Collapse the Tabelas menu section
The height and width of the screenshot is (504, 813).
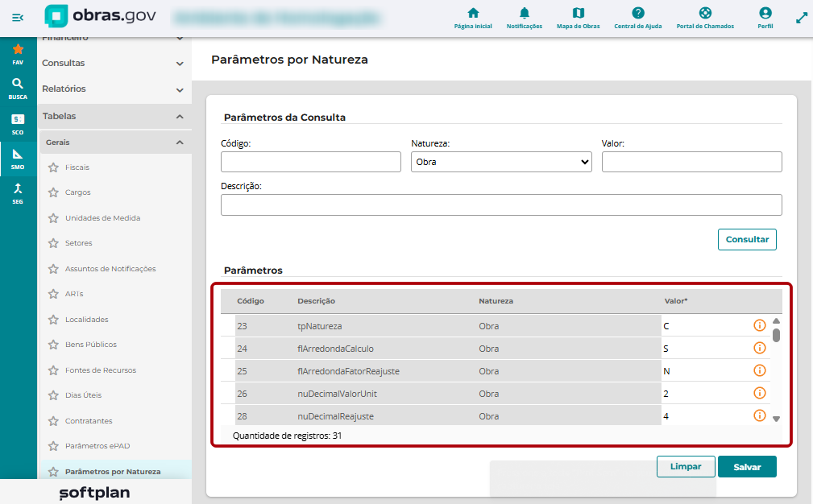point(114,117)
